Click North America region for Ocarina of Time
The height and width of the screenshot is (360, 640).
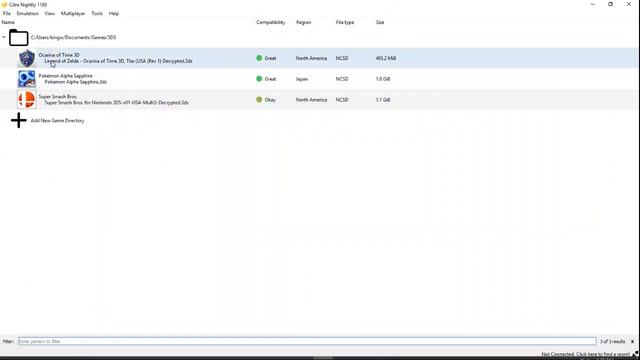point(311,58)
